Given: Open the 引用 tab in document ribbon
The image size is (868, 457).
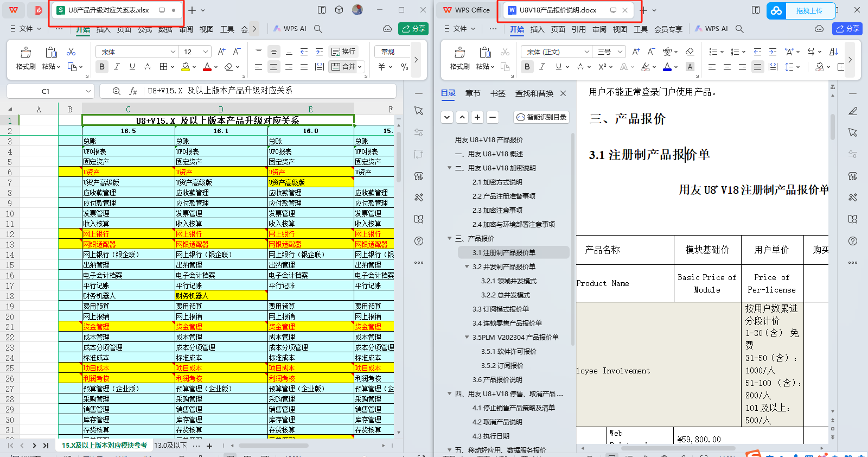Looking at the screenshot, I should click(x=578, y=29).
